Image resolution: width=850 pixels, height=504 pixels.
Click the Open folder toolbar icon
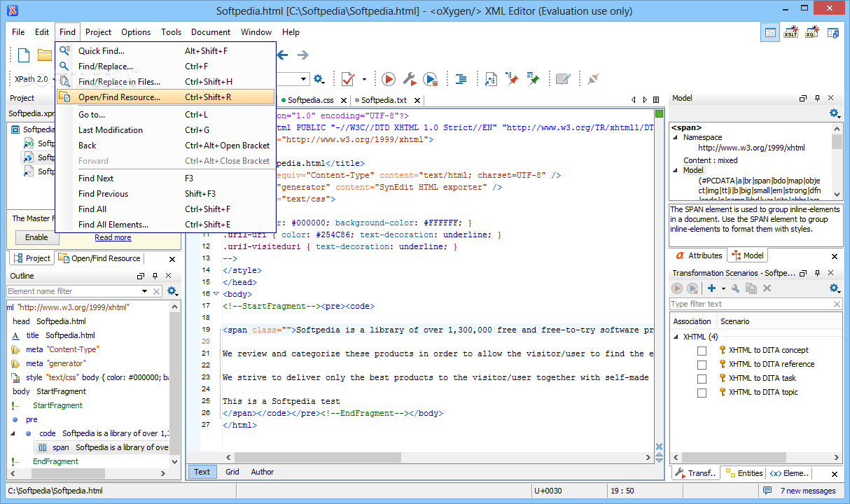pyautogui.click(x=45, y=55)
